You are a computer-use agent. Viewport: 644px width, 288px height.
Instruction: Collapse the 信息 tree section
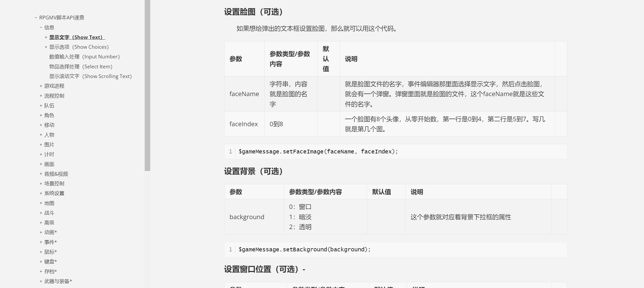tap(41, 27)
